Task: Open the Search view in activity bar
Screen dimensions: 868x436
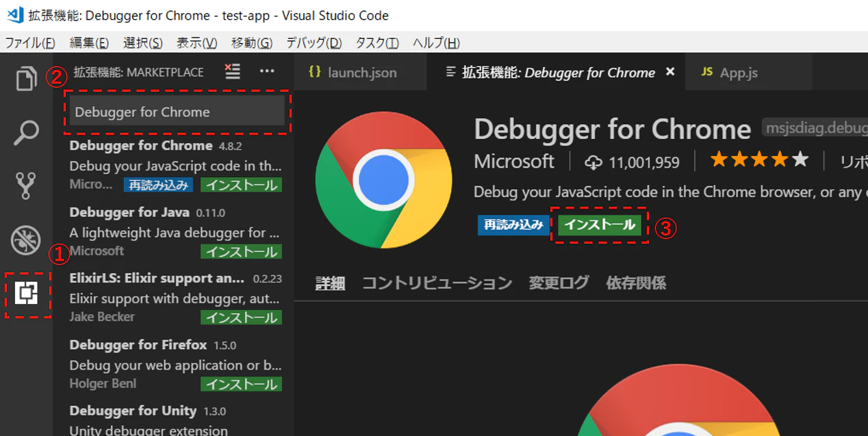Action: coord(26,133)
